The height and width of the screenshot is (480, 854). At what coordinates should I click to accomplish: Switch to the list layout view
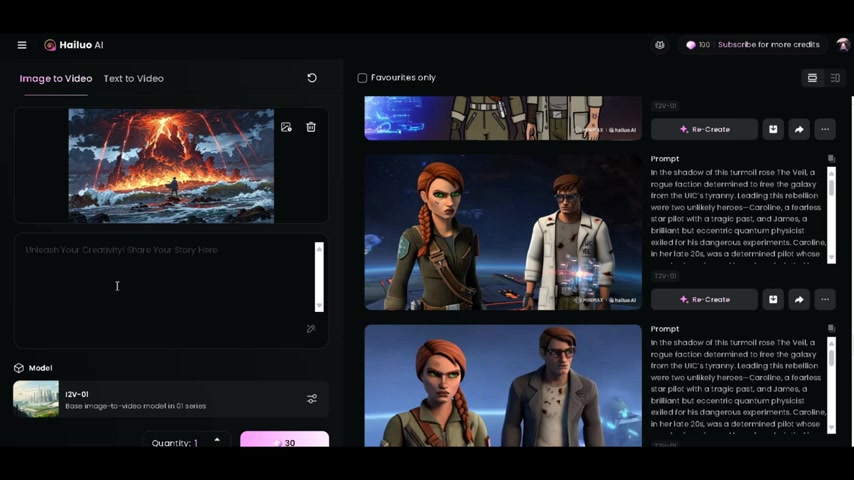click(x=812, y=78)
